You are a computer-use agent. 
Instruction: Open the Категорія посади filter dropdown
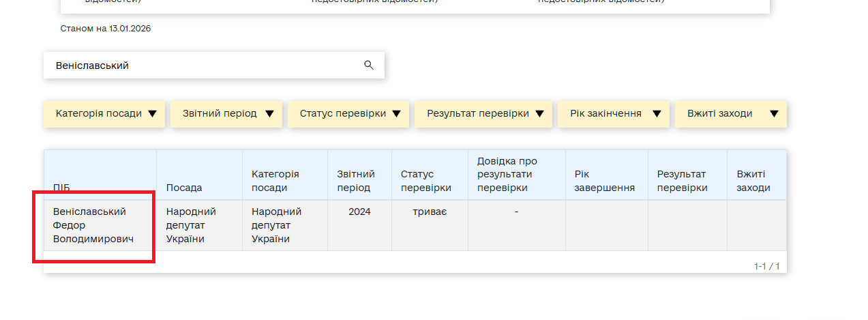point(106,114)
